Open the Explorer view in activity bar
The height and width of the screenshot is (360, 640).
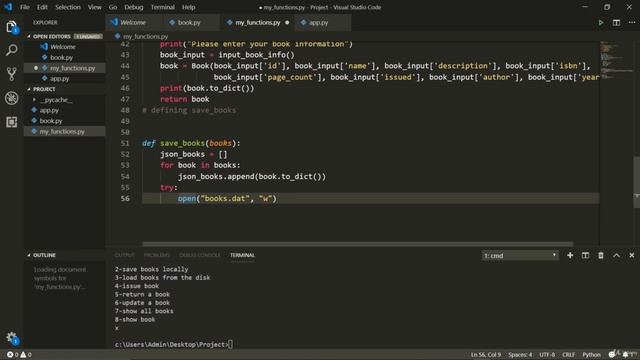(11, 27)
